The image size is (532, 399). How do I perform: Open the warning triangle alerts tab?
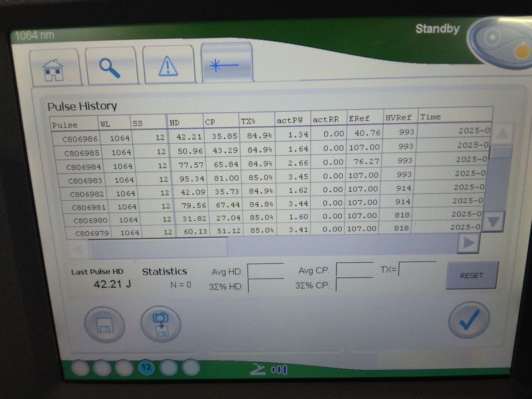(x=168, y=64)
